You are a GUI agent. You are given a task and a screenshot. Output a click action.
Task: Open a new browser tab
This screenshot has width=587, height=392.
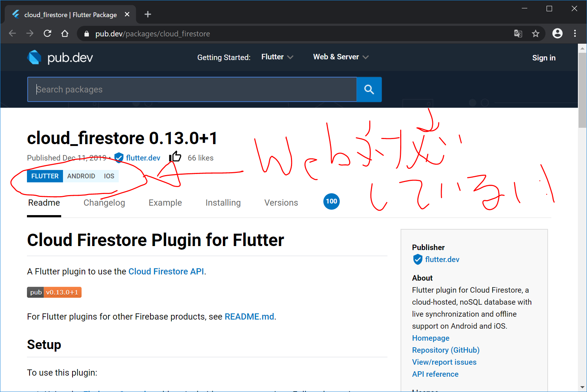pos(147,15)
